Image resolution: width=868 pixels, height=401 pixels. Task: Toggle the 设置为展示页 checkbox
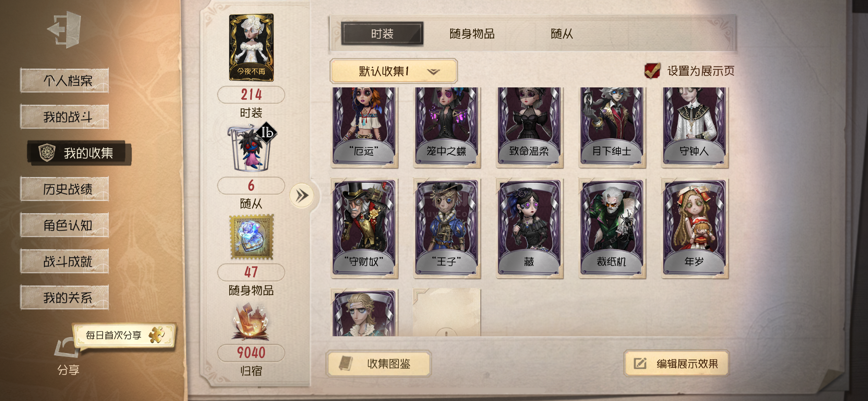click(652, 71)
